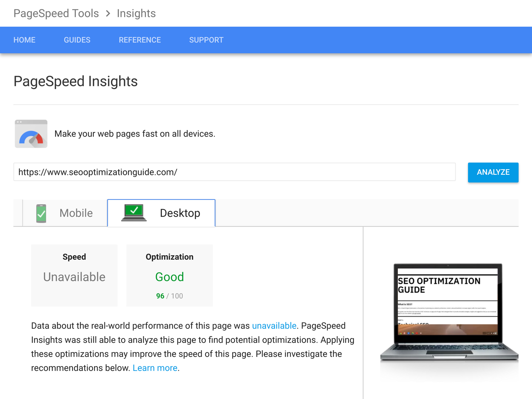
Task: Open the SUPPORT navigation item
Action: 206,40
